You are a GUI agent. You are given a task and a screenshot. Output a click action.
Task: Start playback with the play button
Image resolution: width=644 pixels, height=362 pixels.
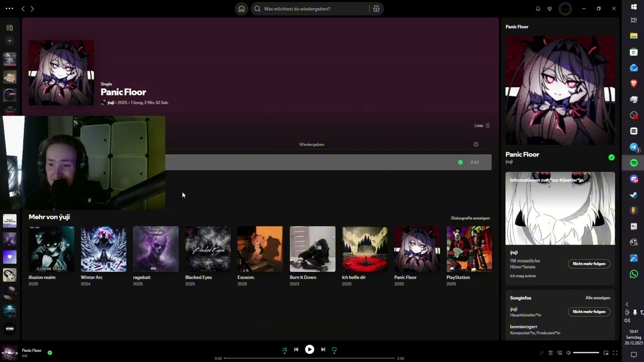click(309, 349)
